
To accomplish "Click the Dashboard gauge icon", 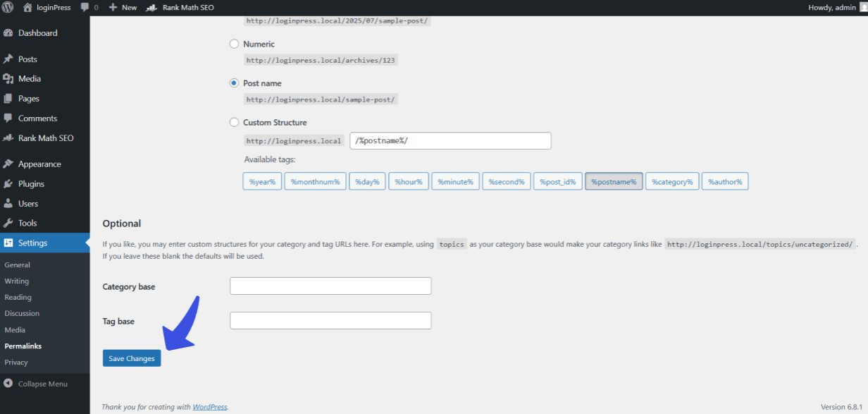I will pos(8,33).
